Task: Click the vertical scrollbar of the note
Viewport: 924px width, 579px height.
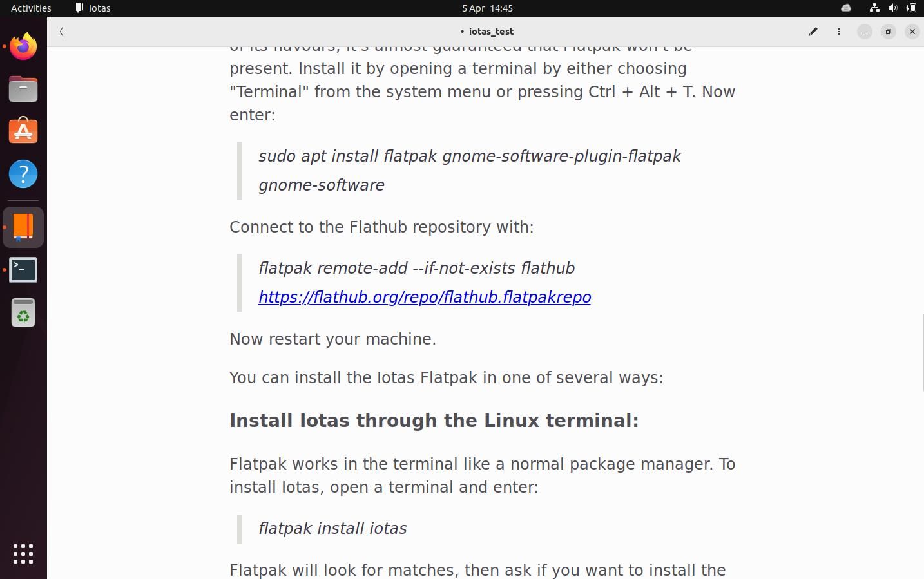Action: [x=922, y=352]
